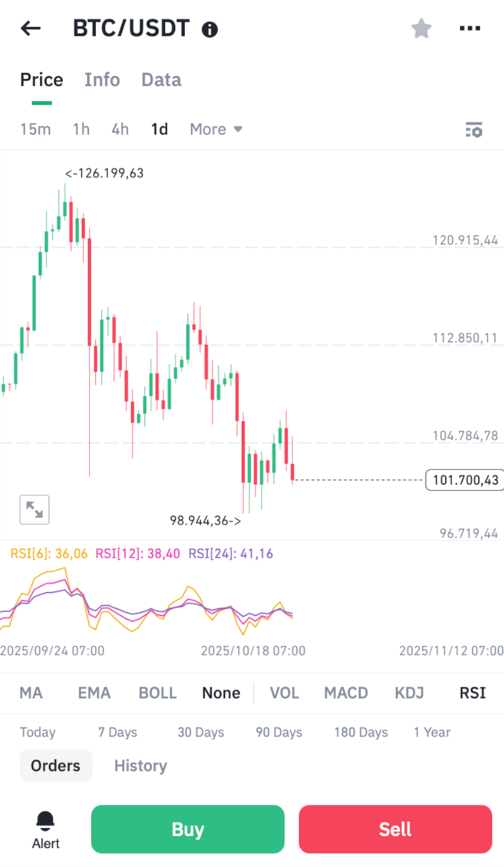
Task: Open the three-dot more options menu
Action: coord(469,29)
